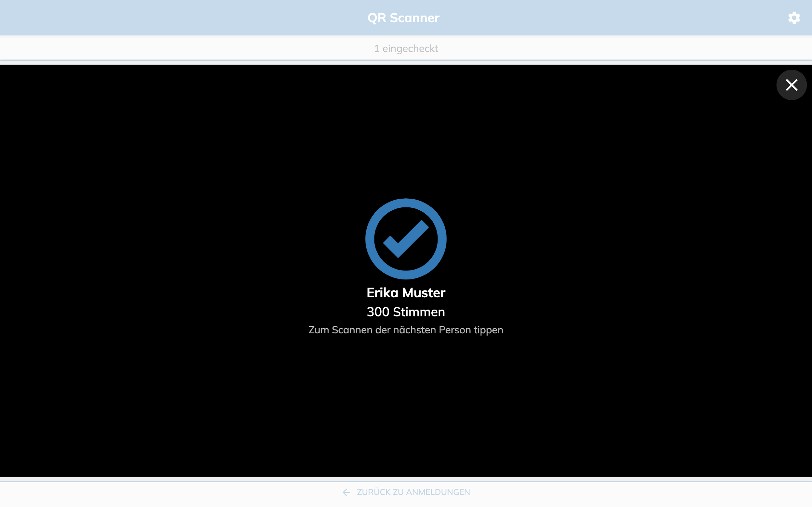Tap the blue checkmark circle icon
812x507 pixels.
pyautogui.click(x=406, y=239)
